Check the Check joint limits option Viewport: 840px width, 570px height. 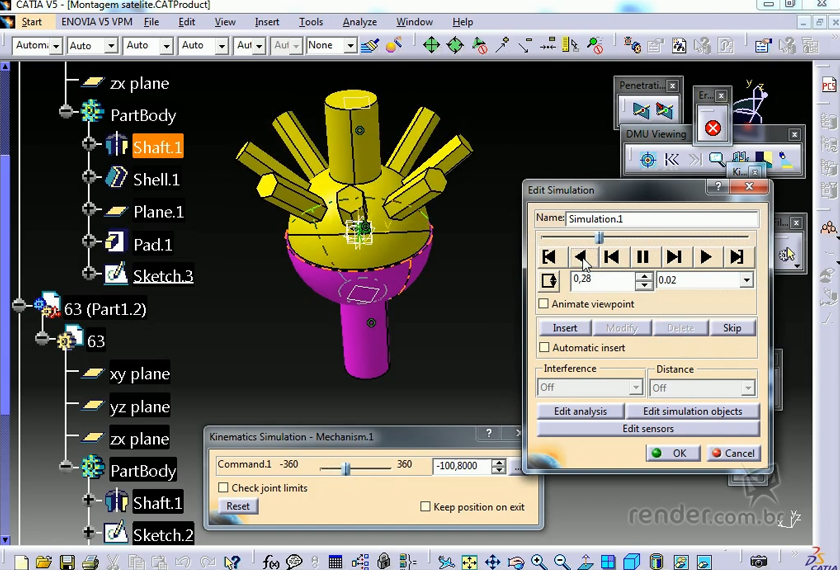[x=224, y=488]
